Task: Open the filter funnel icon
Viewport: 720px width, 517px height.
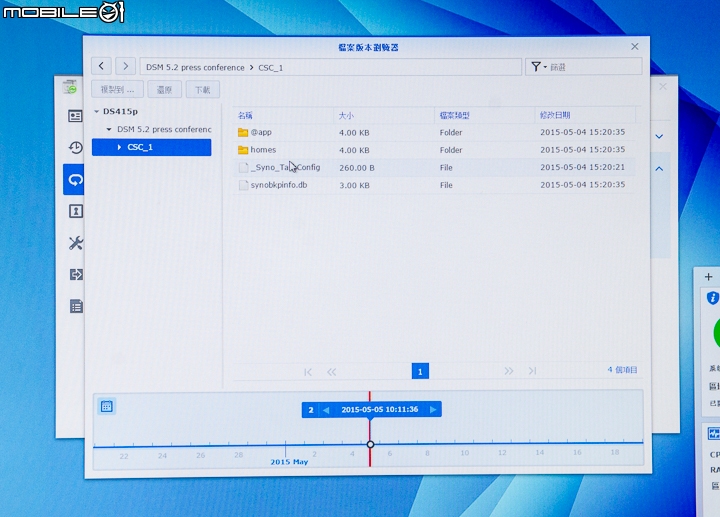Action: coord(535,67)
